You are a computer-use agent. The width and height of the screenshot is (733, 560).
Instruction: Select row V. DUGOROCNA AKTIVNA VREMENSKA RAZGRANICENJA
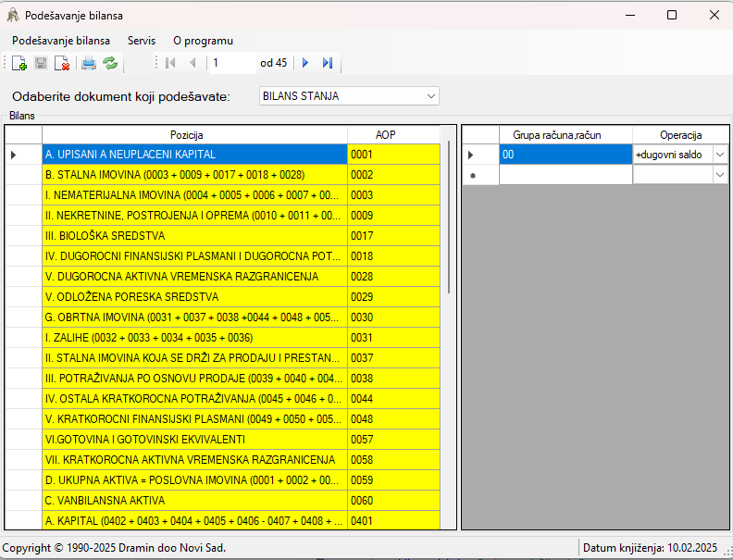pyautogui.click(x=194, y=276)
